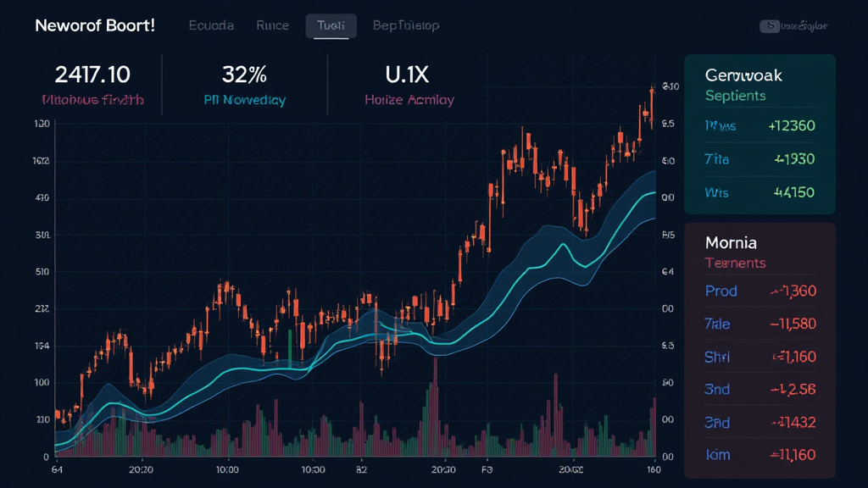The image size is (868, 488).
Task: Click the Shri row in Mornia panel
Action: pos(759,357)
